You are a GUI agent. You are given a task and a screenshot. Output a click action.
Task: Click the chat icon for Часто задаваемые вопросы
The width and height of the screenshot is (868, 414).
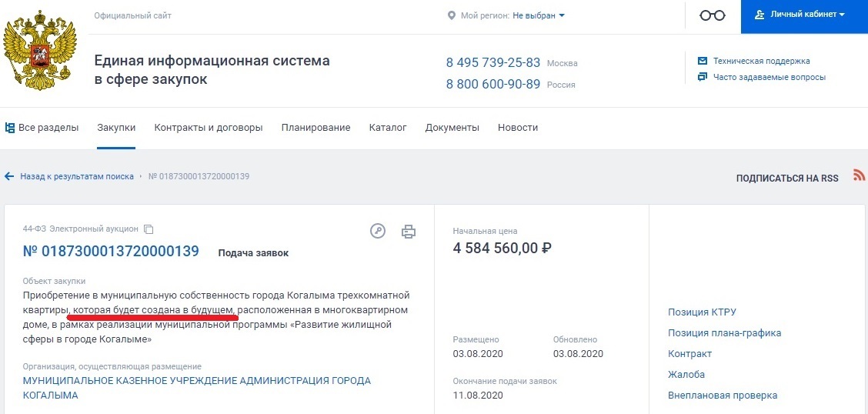tap(703, 77)
